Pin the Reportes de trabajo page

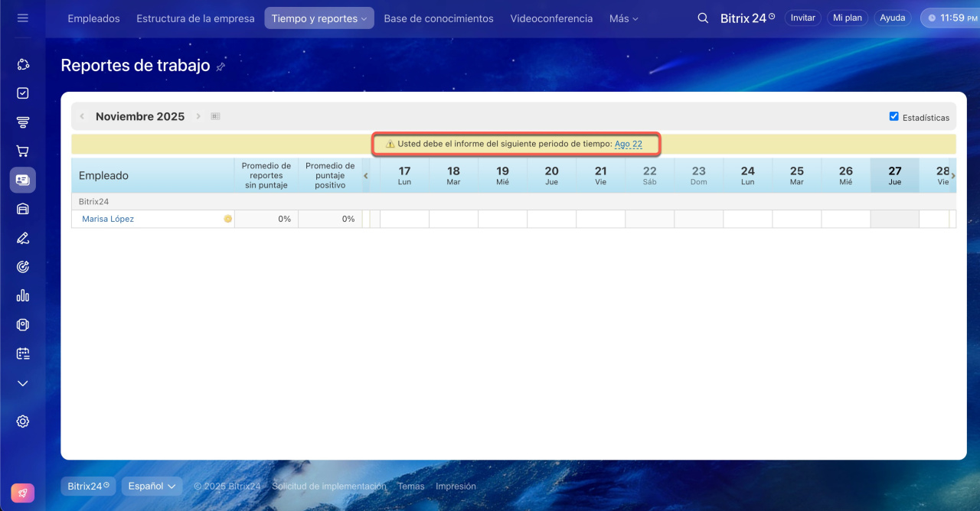(x=220, y=67)
